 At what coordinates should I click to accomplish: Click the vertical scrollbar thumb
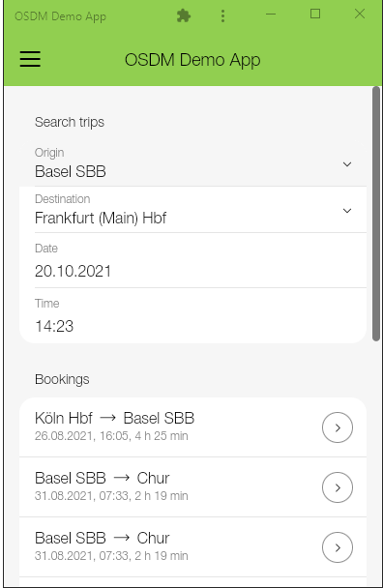click(376, 214)
